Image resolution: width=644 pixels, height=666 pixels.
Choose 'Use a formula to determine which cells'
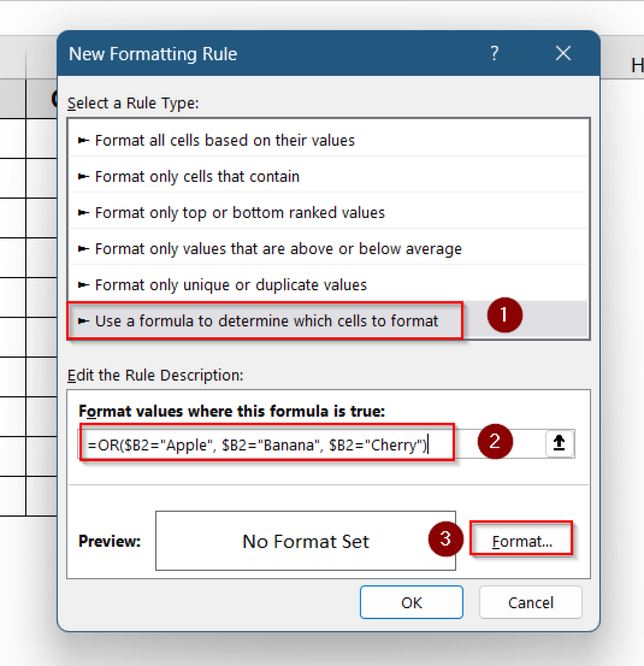[266, 321]
